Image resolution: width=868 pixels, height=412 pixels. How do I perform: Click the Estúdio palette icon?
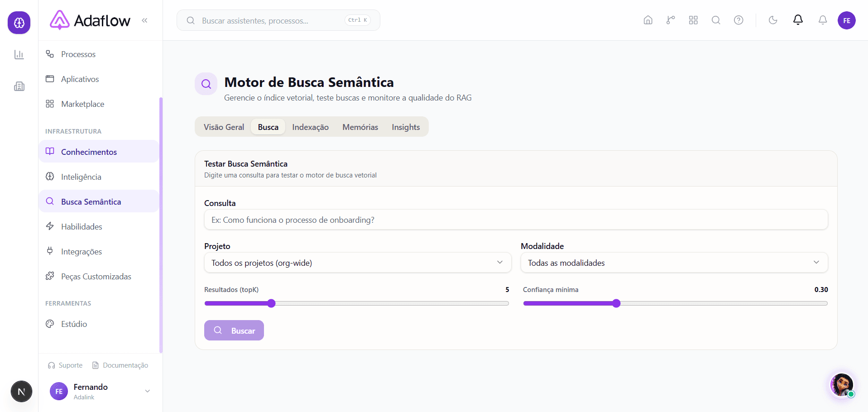pyautogui.click(x=50, y=324)
